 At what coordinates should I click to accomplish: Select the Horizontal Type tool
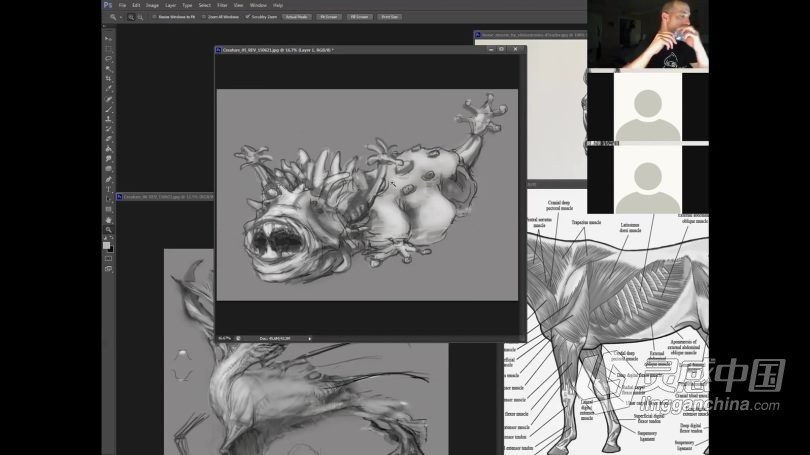click(108, 189)
